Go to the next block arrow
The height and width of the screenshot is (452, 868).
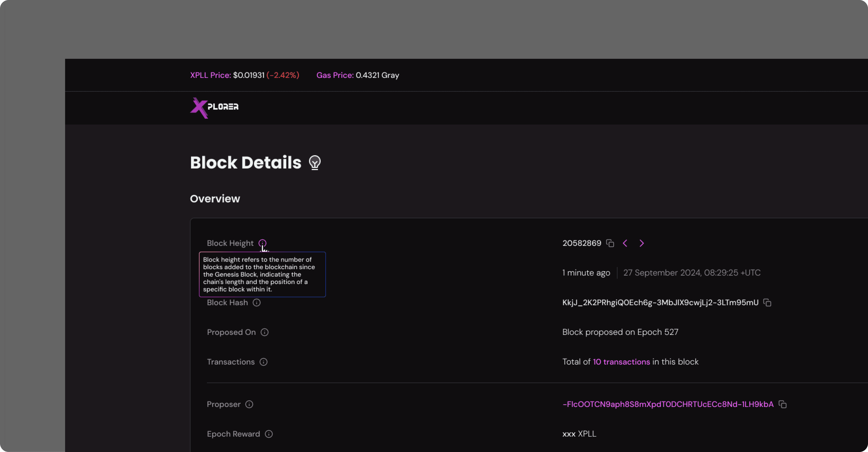point(642,243)
